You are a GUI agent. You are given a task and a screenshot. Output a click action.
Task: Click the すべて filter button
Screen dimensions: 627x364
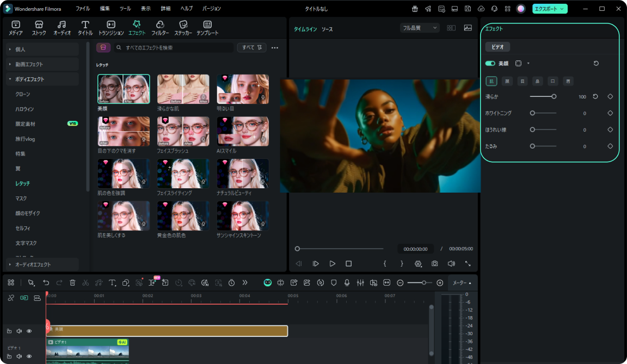pos(251,48)
